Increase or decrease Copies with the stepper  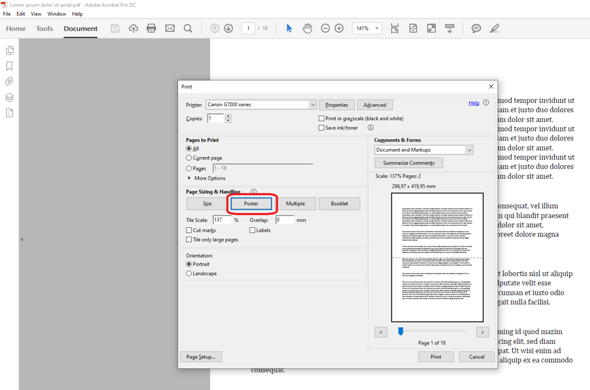pyautogui.click(x=228, y=118)
